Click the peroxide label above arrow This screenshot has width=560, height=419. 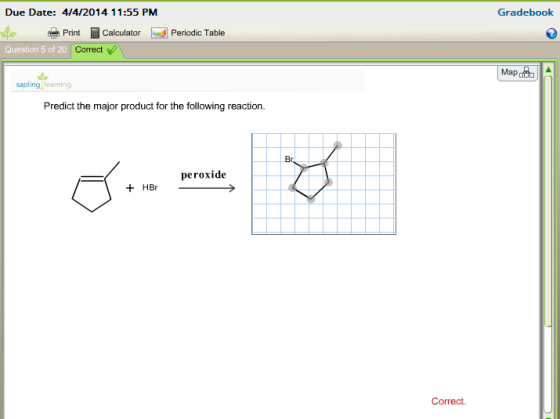(204, 175)
